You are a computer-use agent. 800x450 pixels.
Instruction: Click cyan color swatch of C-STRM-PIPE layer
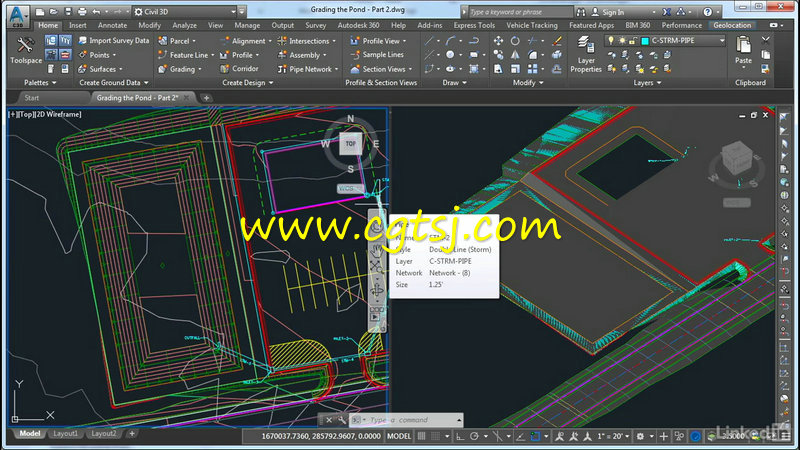[644, 41]
